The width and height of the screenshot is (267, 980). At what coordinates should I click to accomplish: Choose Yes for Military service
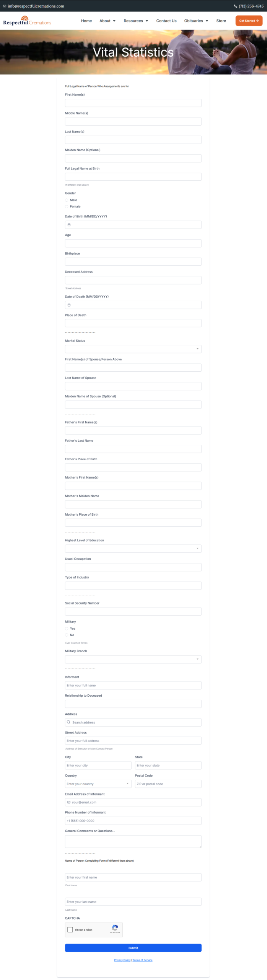pyautogui.click(x=67, y=628)
